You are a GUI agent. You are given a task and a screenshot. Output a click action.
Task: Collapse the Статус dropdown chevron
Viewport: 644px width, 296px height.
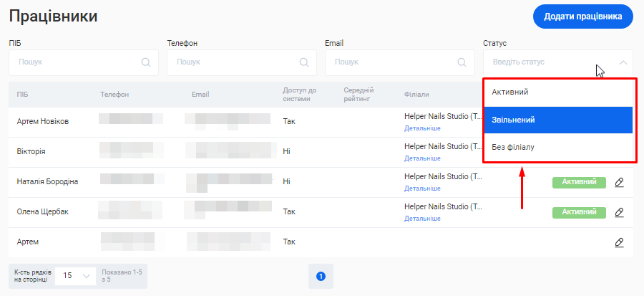[x=623, y=62]
